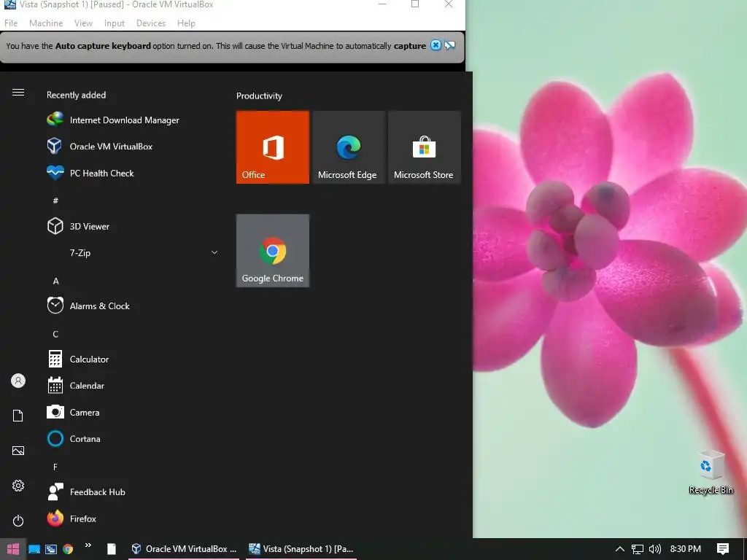Select the Recycle Bin desktop icon

(711, 472)
